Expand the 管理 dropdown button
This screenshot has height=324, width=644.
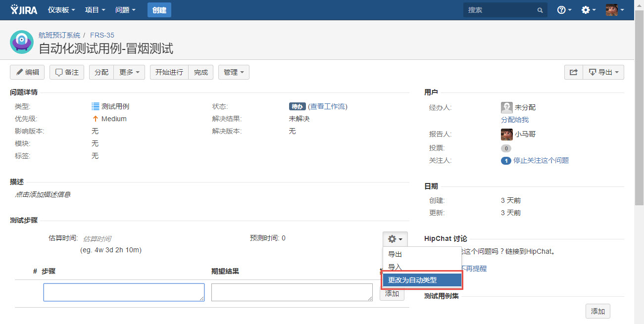pos(234,72)
